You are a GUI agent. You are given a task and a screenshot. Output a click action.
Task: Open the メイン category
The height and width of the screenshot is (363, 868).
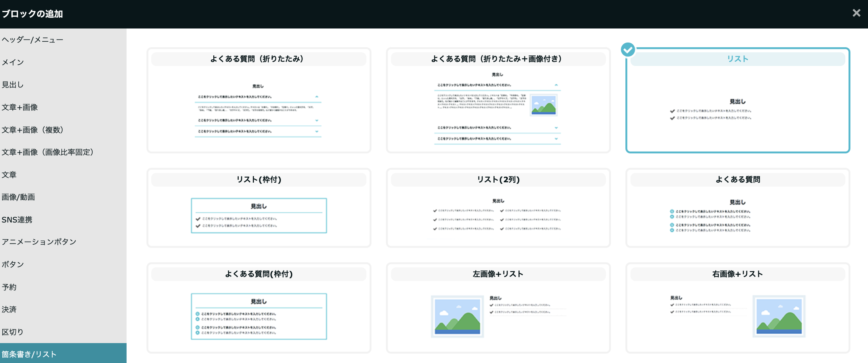(63, 62)
